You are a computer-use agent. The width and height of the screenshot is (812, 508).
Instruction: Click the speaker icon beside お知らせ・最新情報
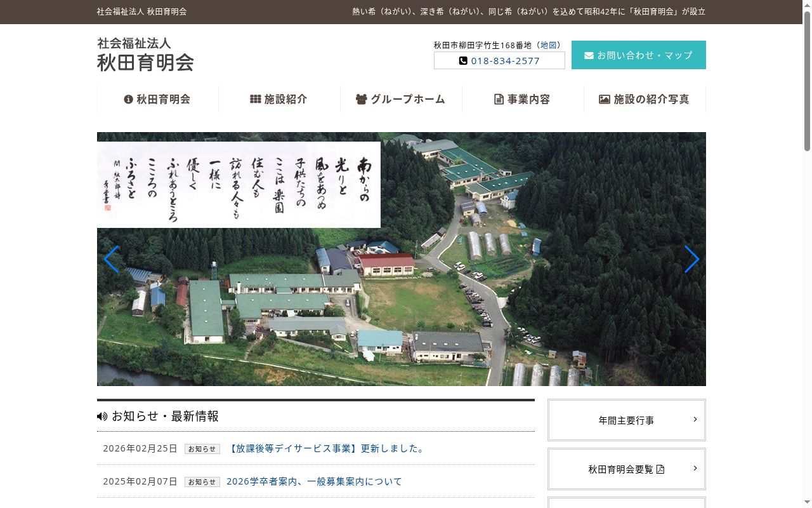[102, 417]
